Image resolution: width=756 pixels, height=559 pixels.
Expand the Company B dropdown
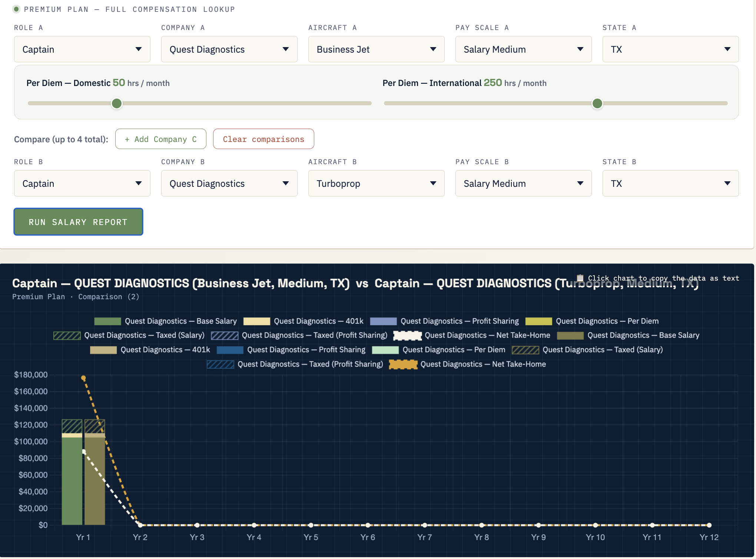tap(229, 183)
